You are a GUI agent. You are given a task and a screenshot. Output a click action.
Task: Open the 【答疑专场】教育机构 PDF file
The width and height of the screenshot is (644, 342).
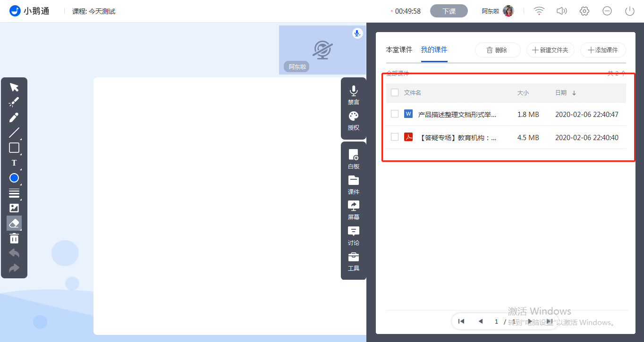click(x=457, y=138)
